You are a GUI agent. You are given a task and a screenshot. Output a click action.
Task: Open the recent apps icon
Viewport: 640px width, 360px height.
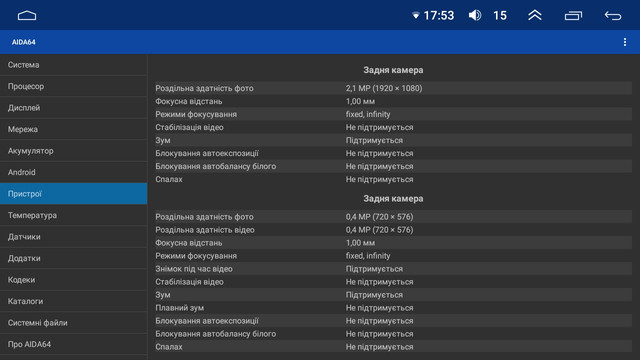click(x=573, y=16)
